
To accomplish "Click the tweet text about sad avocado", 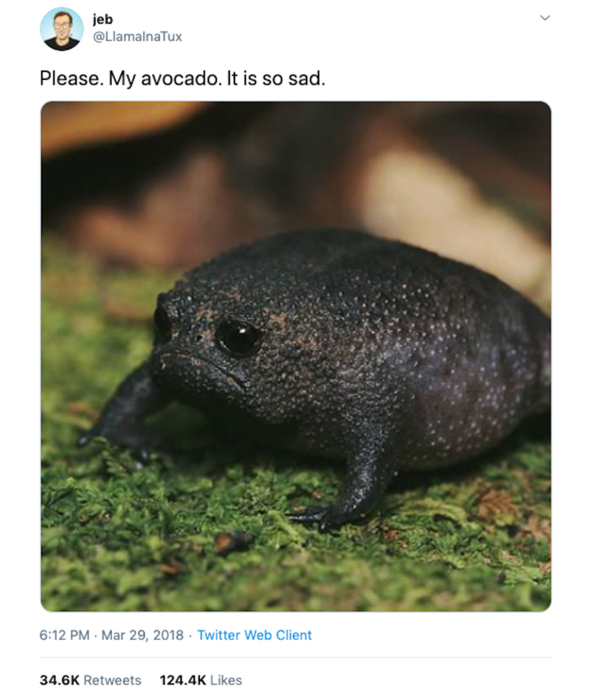I will pyautogui.click(x=183, y=78).
